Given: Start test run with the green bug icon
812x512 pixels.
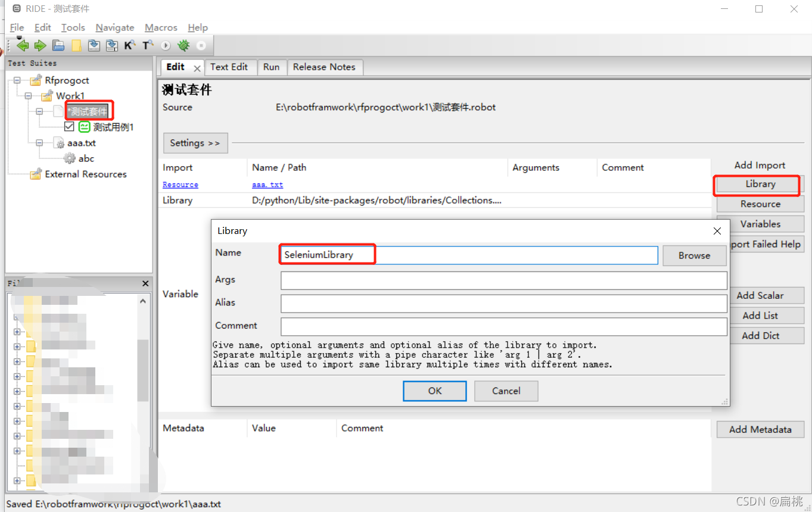Looking at the screenshot, I should [x=183, y=45].
